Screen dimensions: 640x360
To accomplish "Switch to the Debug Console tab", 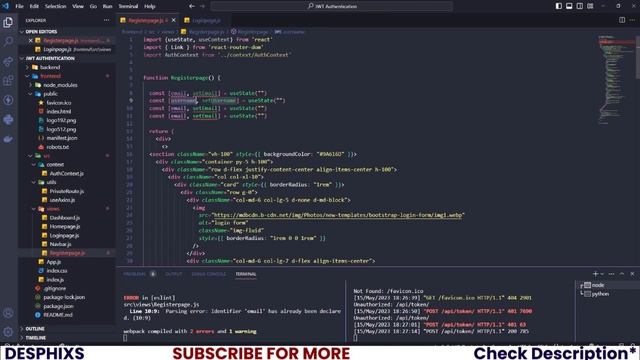I will (209, 274).
